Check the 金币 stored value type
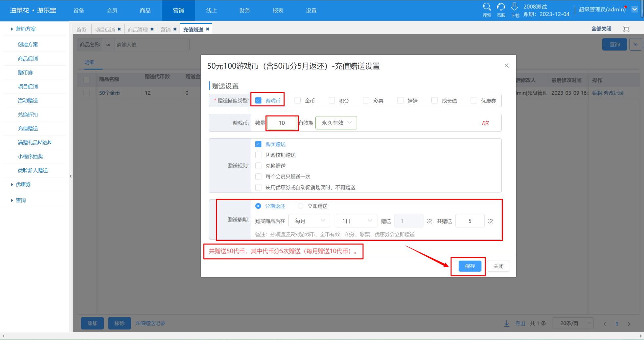 pos(297,100)
